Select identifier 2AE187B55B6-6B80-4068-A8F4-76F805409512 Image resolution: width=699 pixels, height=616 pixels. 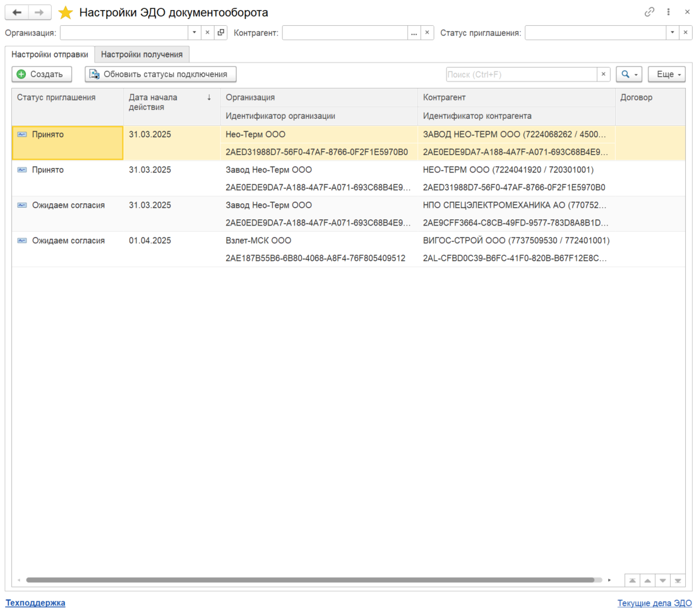(319, 258)
